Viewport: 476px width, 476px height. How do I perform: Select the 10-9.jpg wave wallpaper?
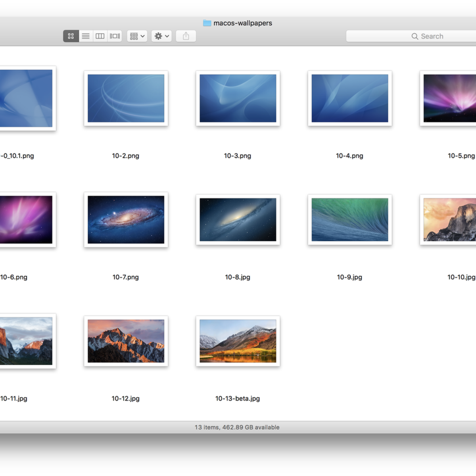[349, 220]
